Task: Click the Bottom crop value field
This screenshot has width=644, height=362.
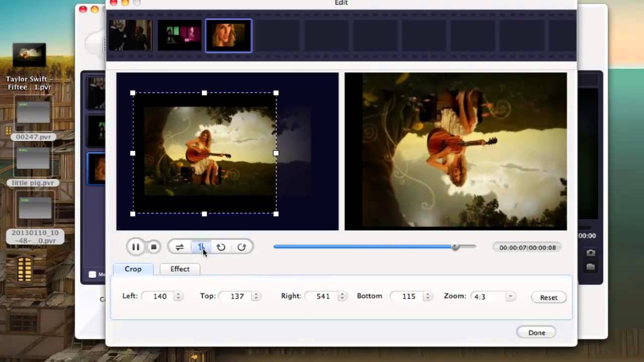Action: pos(407,296)
